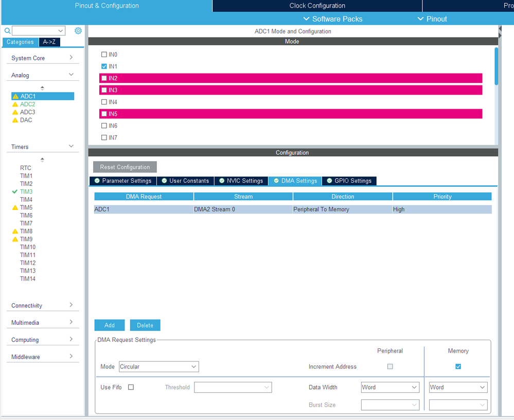Click the Mode panel vertical scrollbar
Viewport: 514px width, 420px height.
click(x=497, y=66)
